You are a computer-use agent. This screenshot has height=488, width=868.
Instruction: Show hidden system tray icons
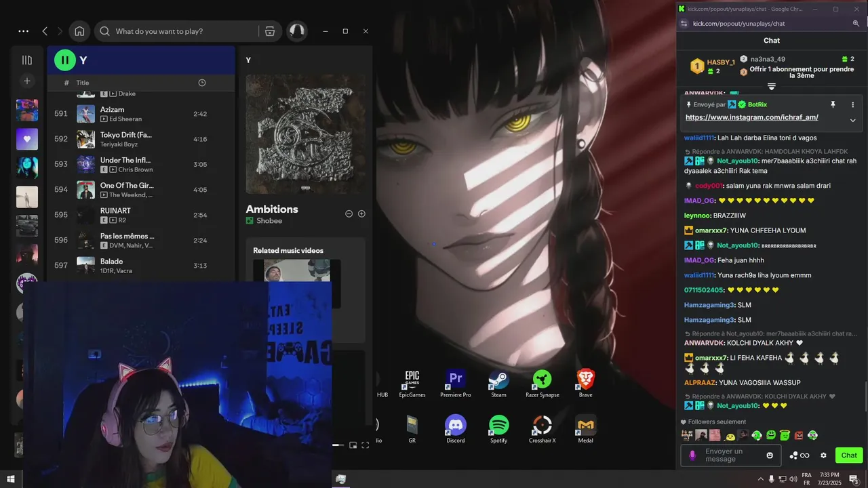pyautogui.click(x=759, y=479)
